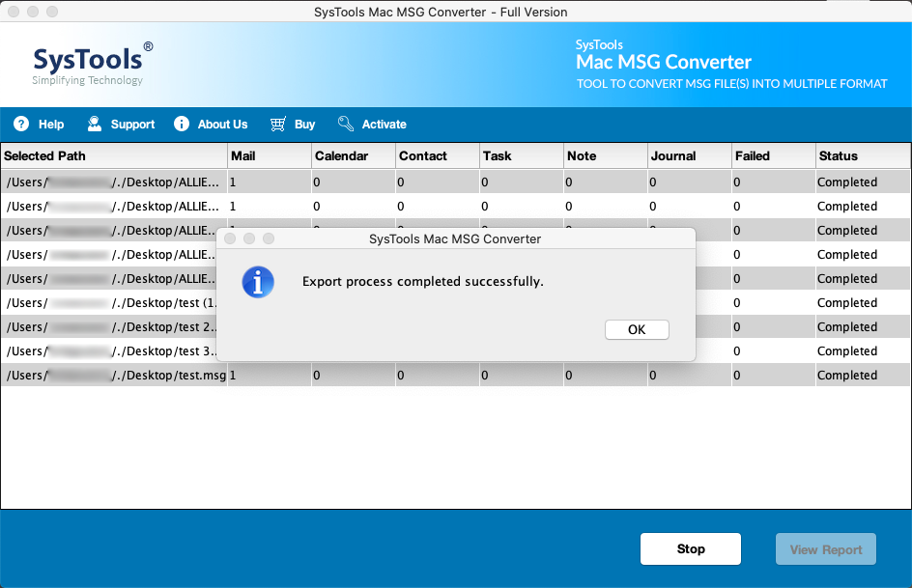
Task: Click the SysTools logo
Action: (93, 64)
